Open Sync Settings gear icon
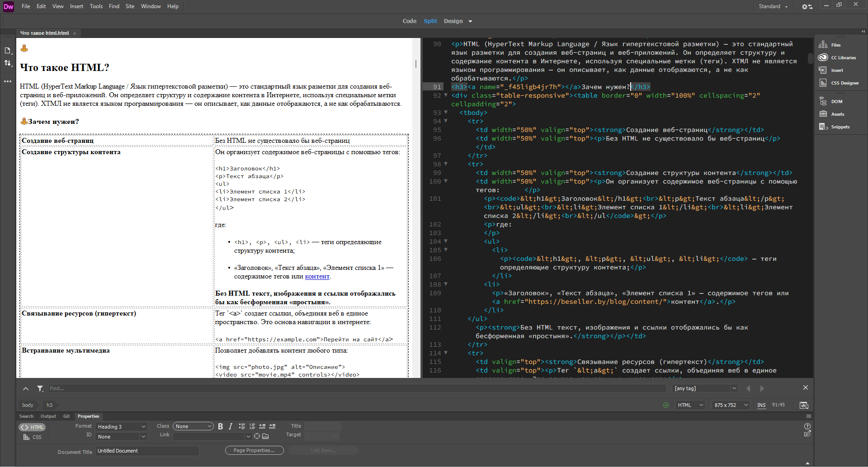The width and height of the screenshot is (868, 467). (x=807, y=6)
